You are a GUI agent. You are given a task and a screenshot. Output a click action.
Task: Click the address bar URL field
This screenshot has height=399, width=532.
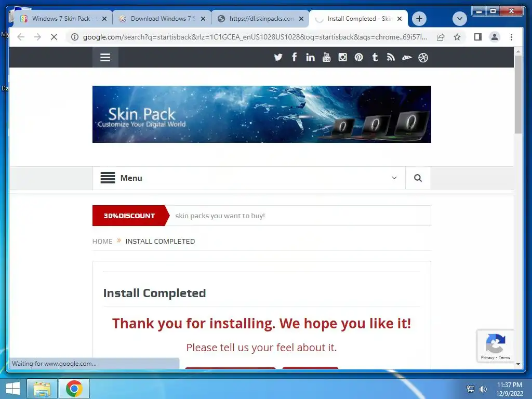(x=255, y=37)
